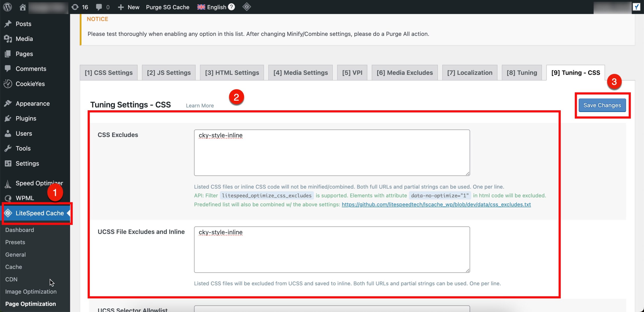
Task: Switch to the [5] VPI tab
Action: point(352,73)
